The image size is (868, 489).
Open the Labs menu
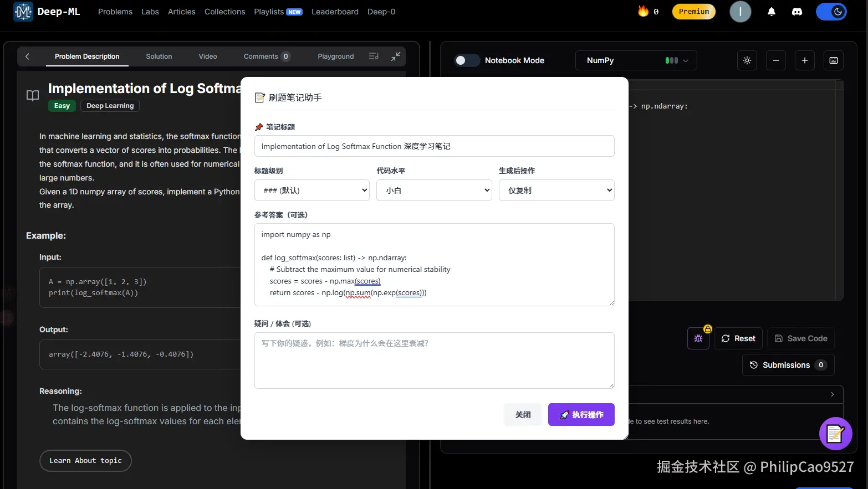click(x=150, y=12)
